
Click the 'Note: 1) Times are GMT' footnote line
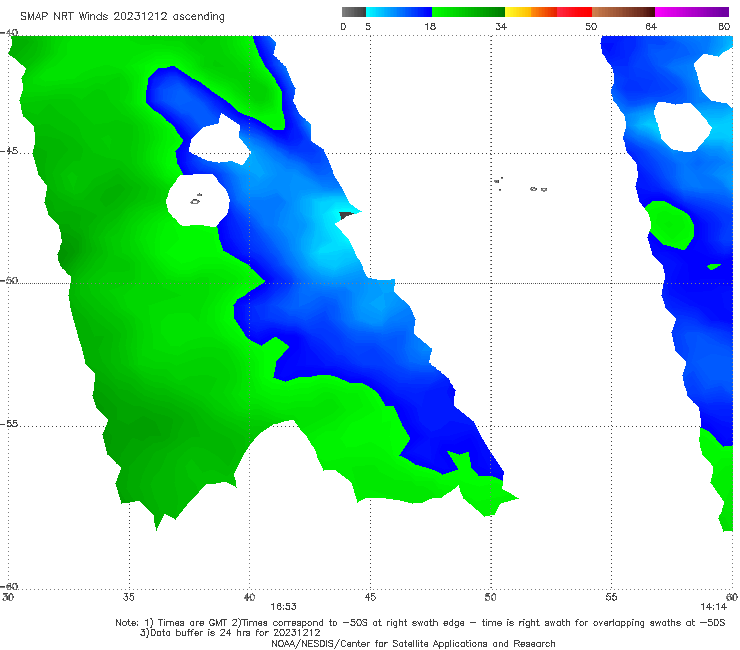click(x=420, y=623)
